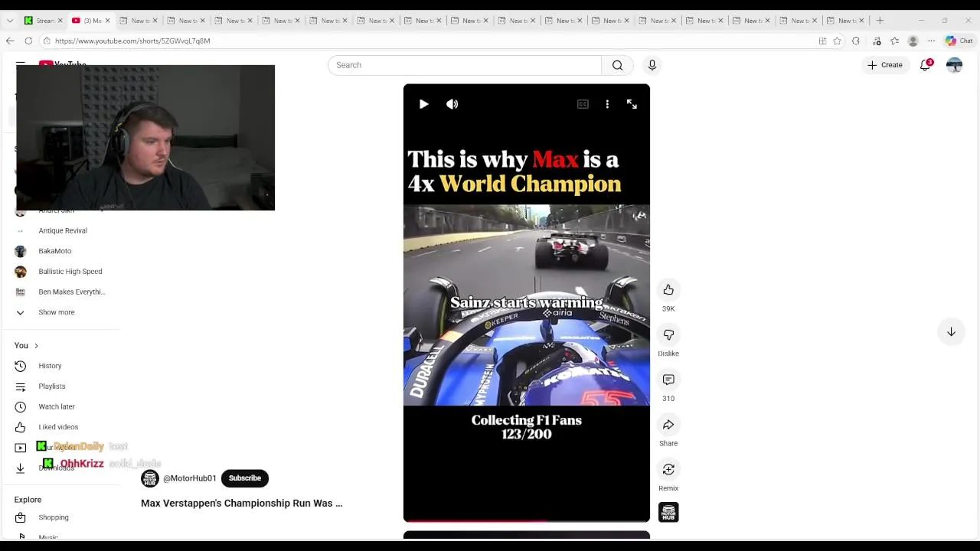This screenshot has width=980, height=551.
Task: Open Liked videos
Action: click(58, 427)
